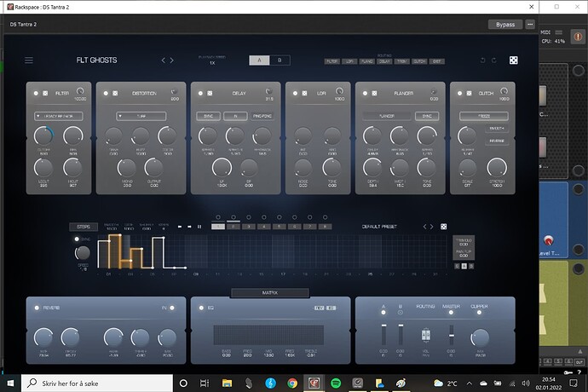
Task: Click the EQ curve display
Action: coord(268,335)
